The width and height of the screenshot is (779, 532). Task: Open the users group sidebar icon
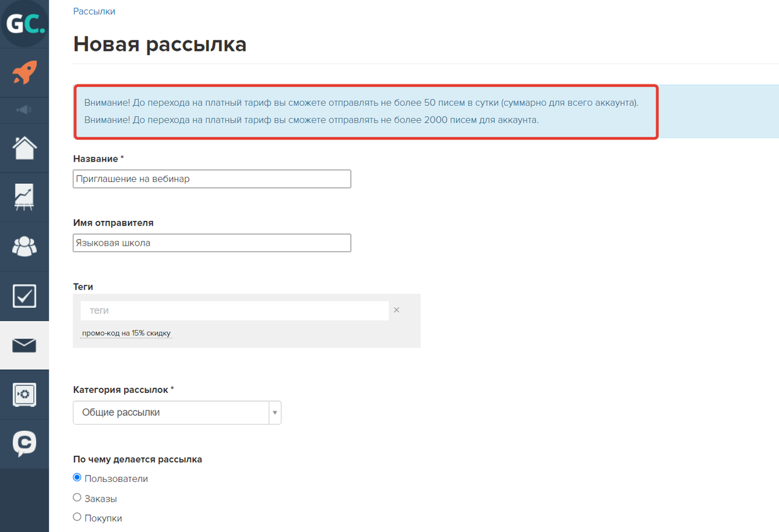tap(25, 246)
